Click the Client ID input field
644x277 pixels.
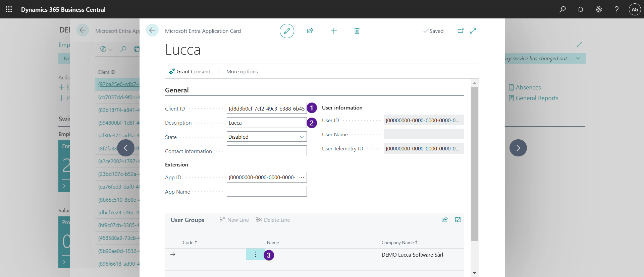[267, 109]
